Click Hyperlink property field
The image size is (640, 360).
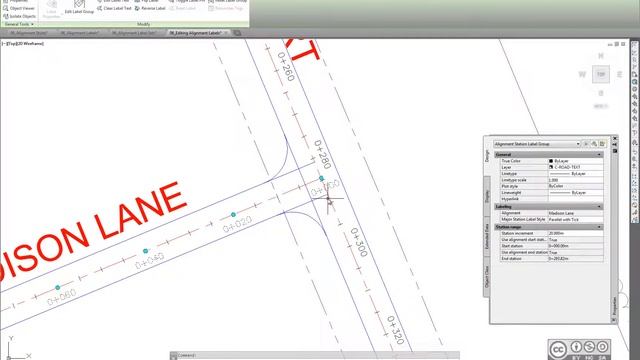[575, 199]
